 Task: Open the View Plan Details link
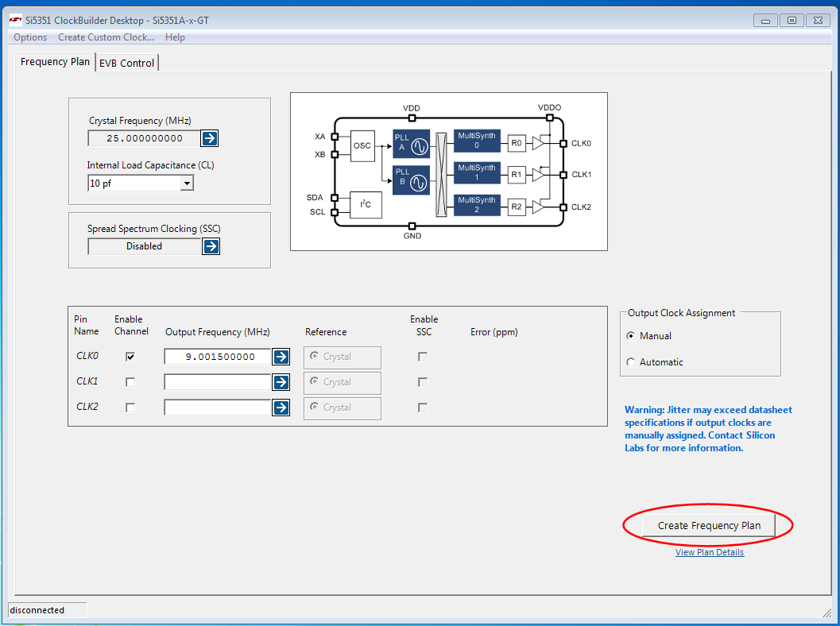[710, 552]
